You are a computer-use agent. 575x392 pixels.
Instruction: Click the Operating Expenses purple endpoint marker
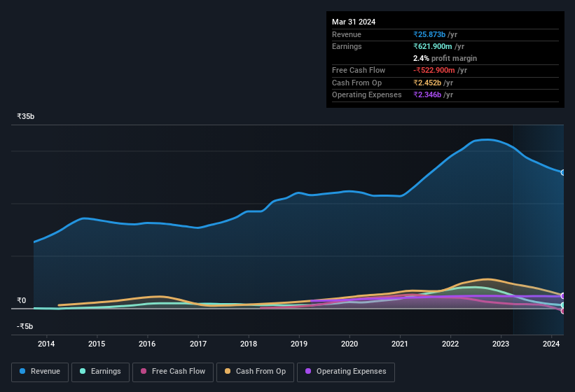click(x=563, y=296)
